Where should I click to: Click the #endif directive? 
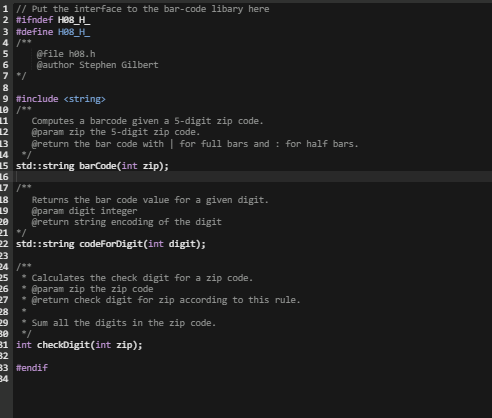[32, 367]
